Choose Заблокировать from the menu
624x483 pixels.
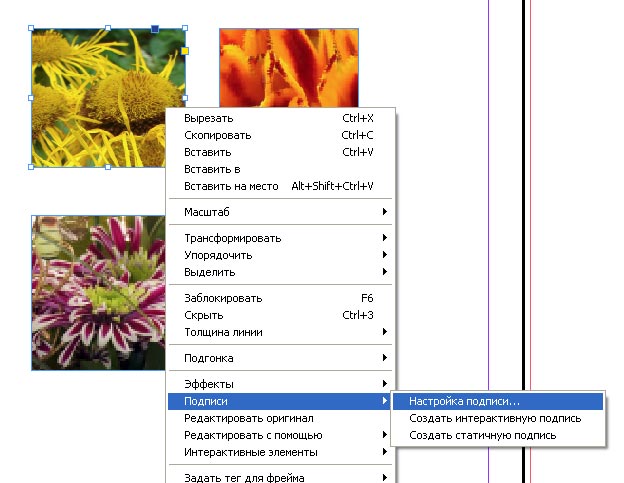tap(280, 298)
